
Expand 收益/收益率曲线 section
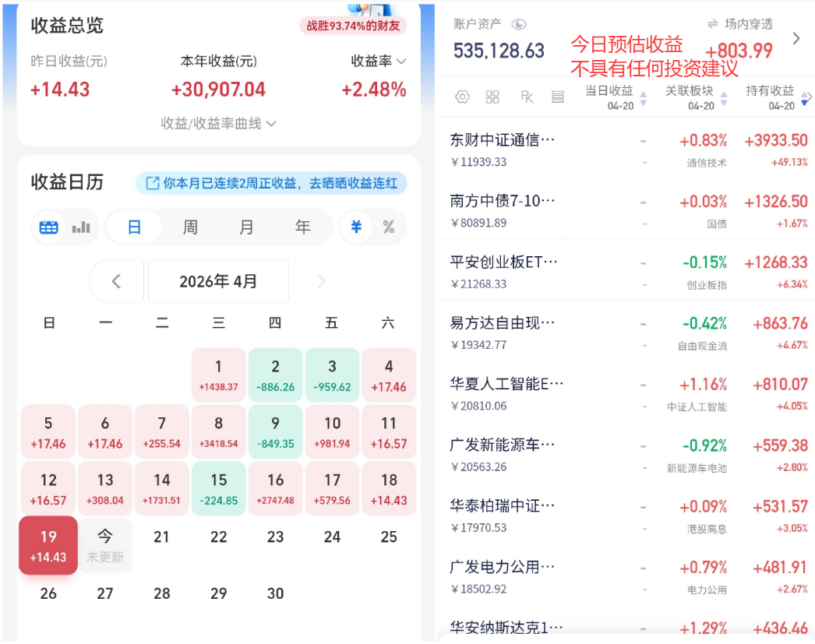[218, 124]
